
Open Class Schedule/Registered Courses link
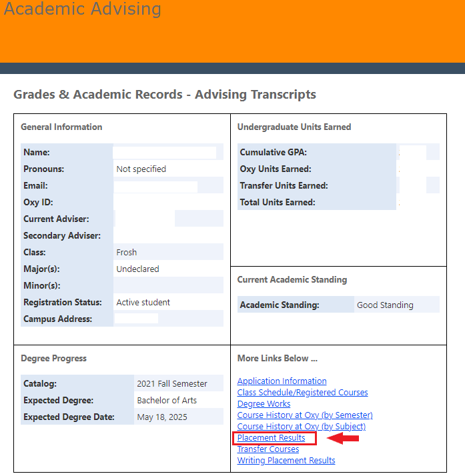302,392
